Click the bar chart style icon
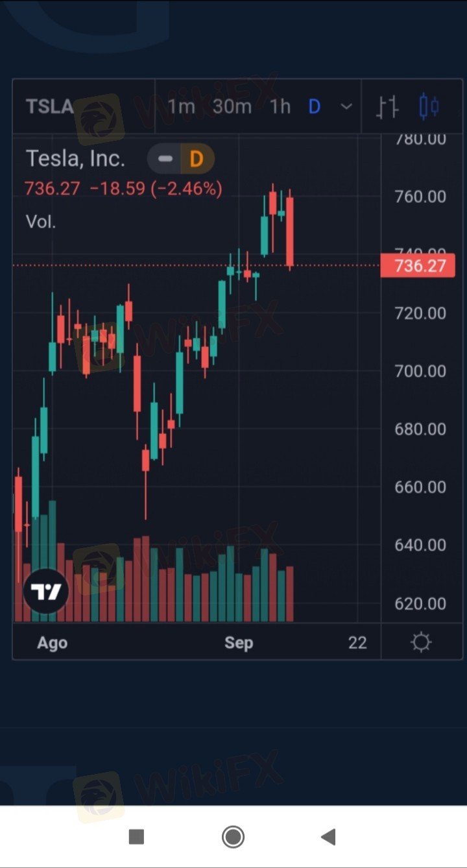 (x=387, y=106)
